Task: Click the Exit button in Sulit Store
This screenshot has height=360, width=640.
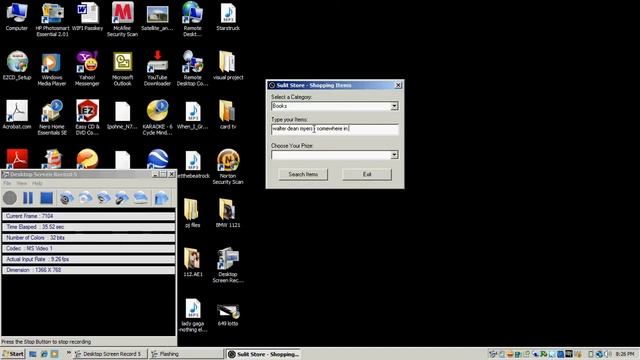Action: [367, 174]
